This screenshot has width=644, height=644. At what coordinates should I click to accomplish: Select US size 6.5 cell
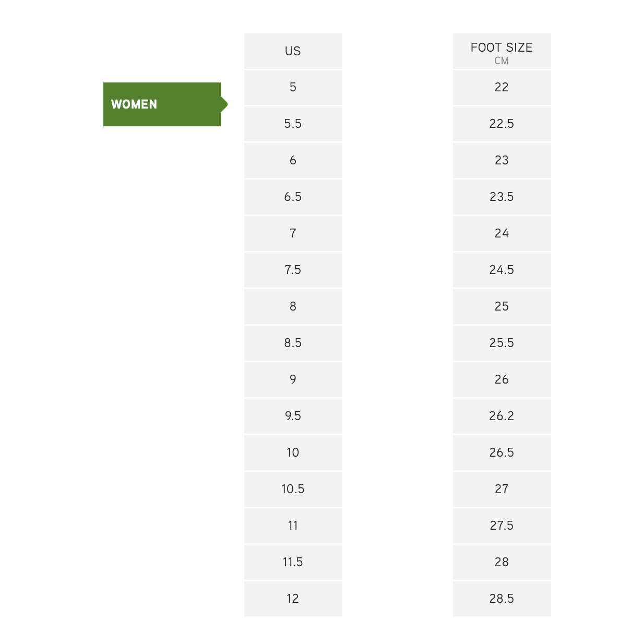[x=293, y=197]
